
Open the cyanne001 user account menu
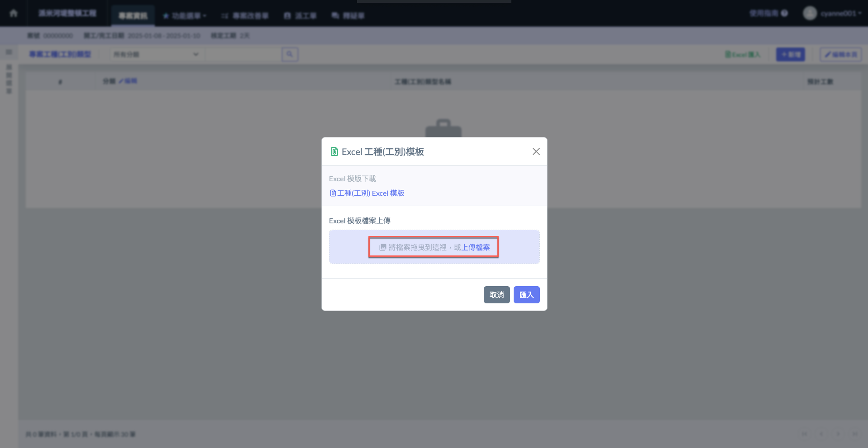click(840, 13)
